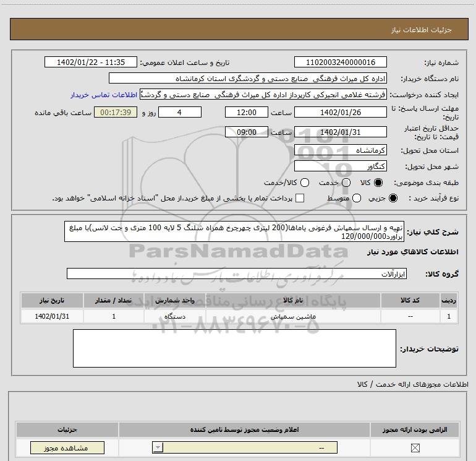Click the الزامی بودن ارائه مجوز header
The height and width of the screenshot is (461, 476).
(x=415, y=429)
